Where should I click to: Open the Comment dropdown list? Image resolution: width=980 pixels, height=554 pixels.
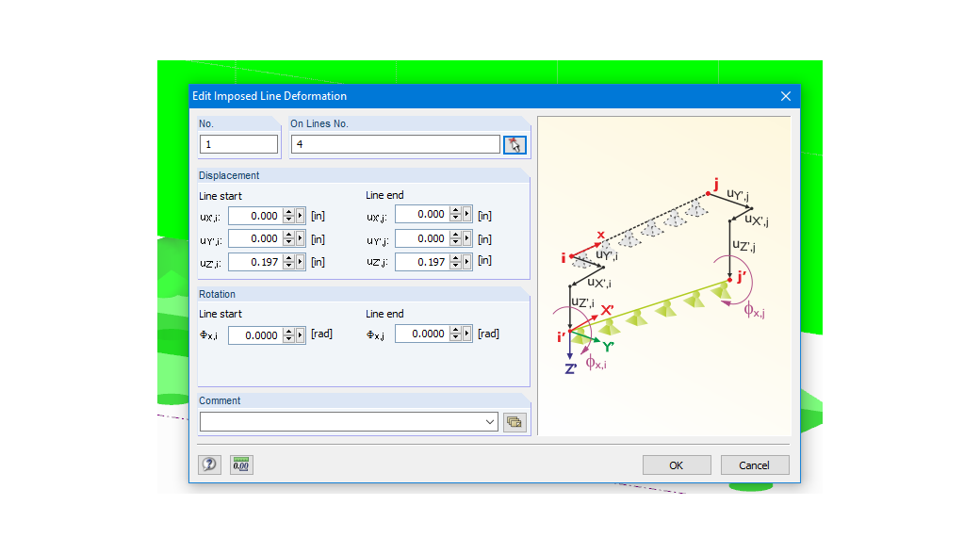pyautogui.click(x=490, y=421)
